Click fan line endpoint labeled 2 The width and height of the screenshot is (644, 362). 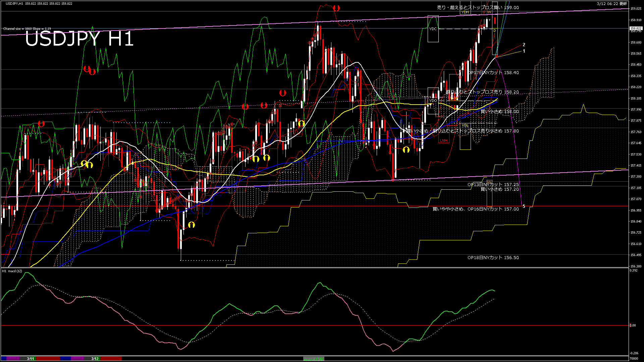pyautogui.click(x=524, y=45)
